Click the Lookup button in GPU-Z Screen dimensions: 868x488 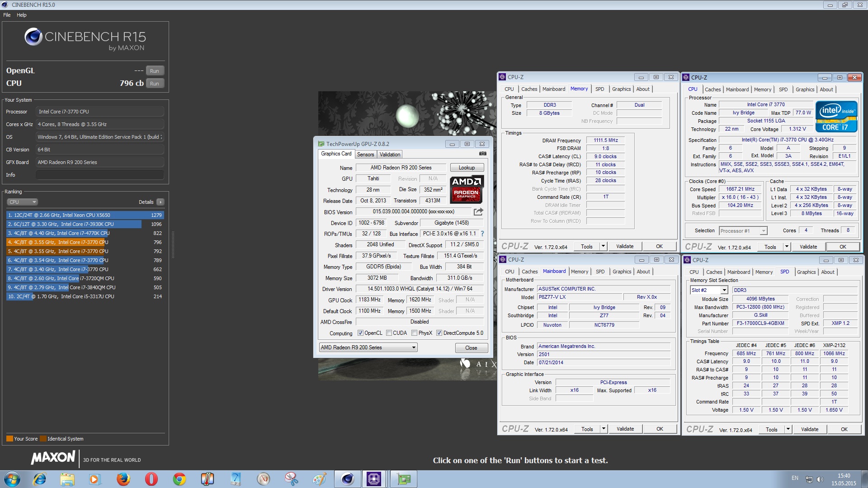[467, 168]
